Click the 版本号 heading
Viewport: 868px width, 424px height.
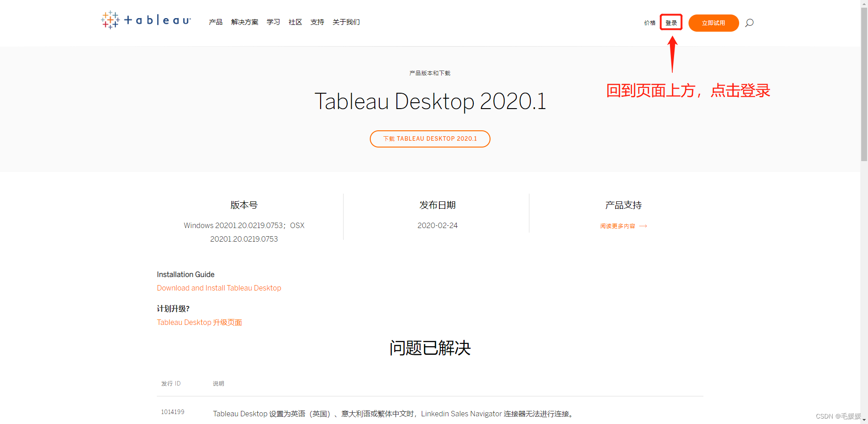click(x=244, y=205)
